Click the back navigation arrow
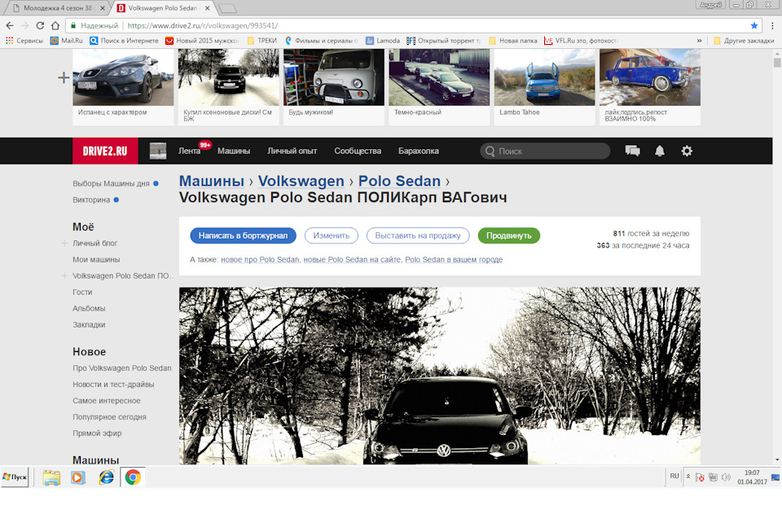This screenshot has height=532, width=782. 8,24
